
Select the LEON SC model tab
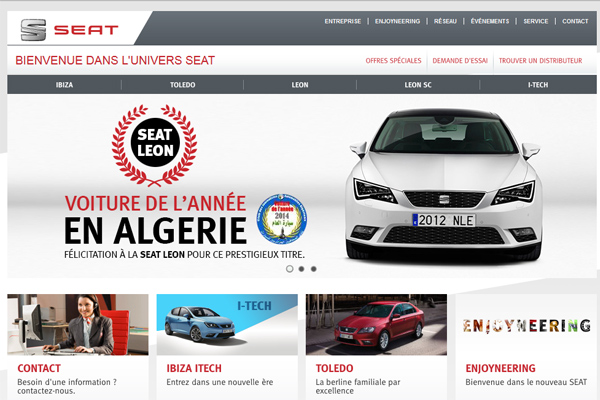418,85
